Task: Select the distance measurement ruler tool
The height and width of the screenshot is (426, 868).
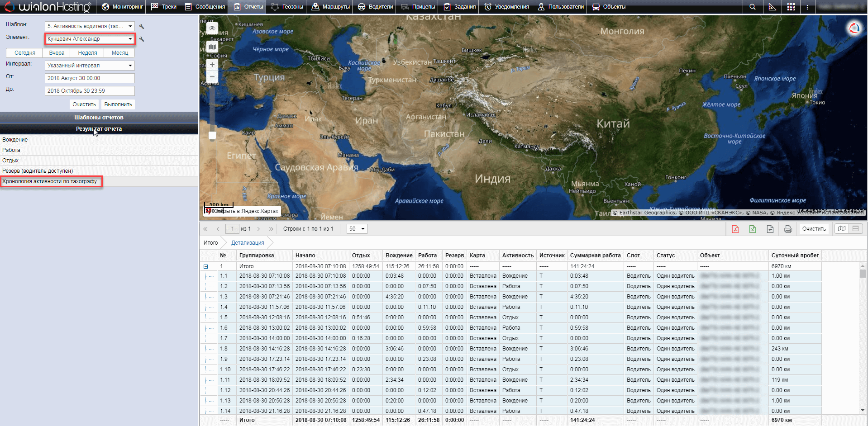Action: click(x=772, y=7)
